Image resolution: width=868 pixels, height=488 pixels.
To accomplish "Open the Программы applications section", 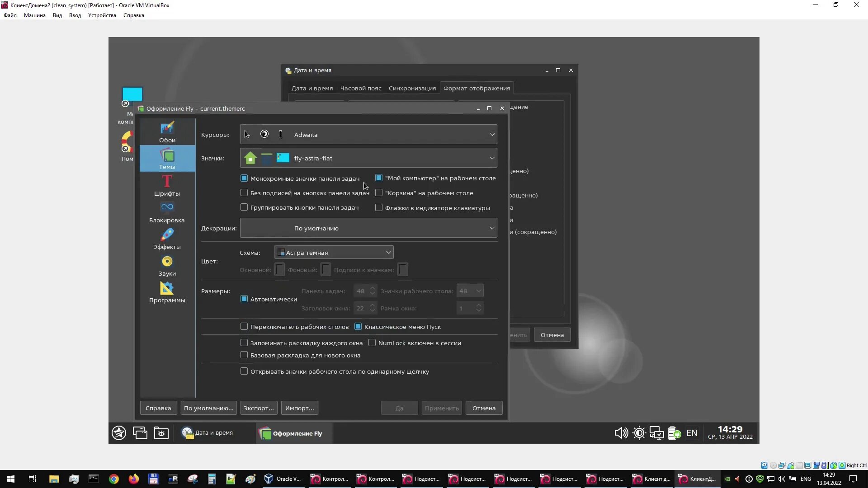I will coord(167,292).
